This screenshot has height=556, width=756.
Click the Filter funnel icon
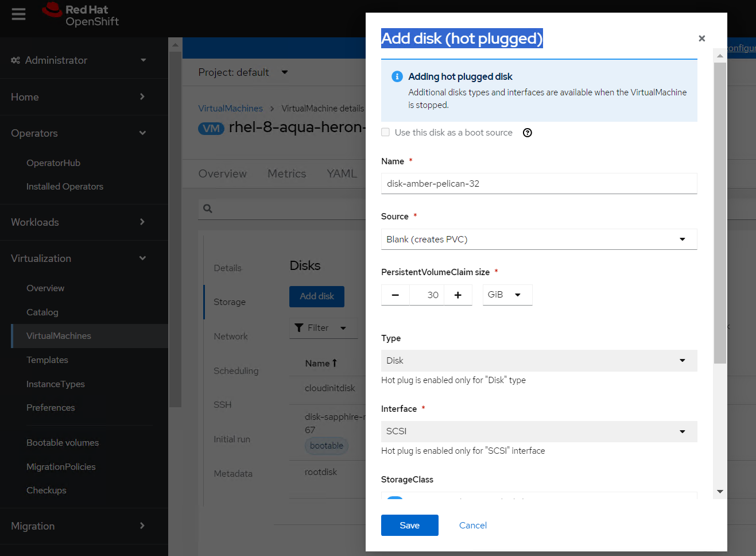tap(299, 328)
